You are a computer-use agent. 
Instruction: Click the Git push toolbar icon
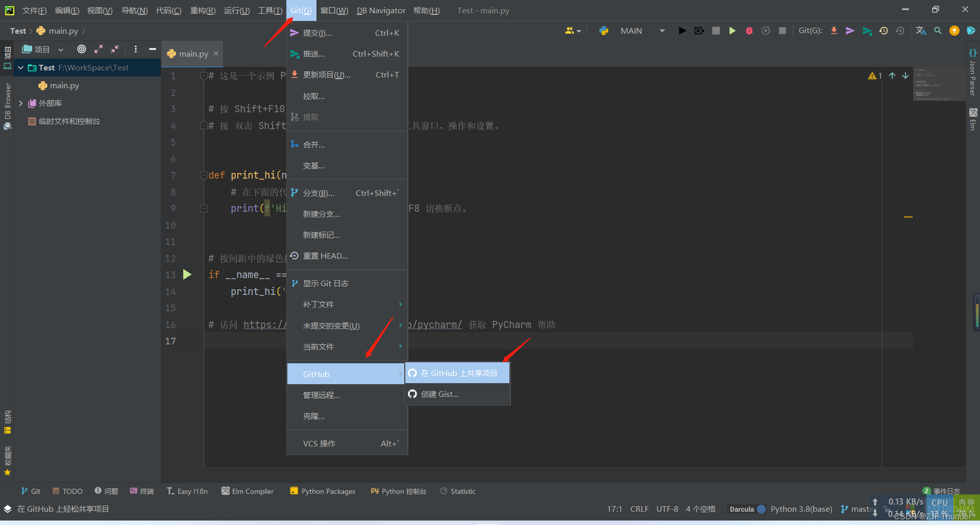tap(867, 31)
